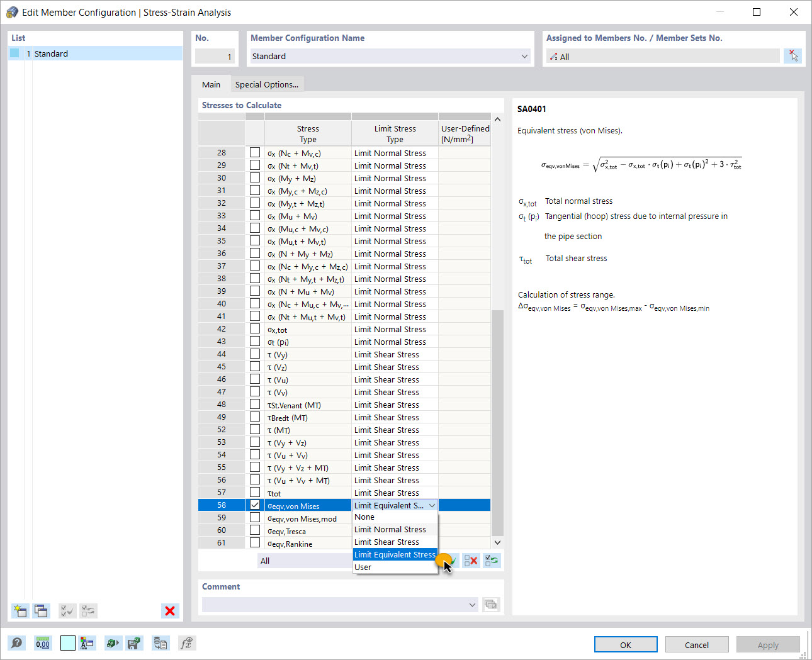This screenshot has width=812, height=660.
Task: Select assigned members graphically with arrow tool
Action: point(792,55)
